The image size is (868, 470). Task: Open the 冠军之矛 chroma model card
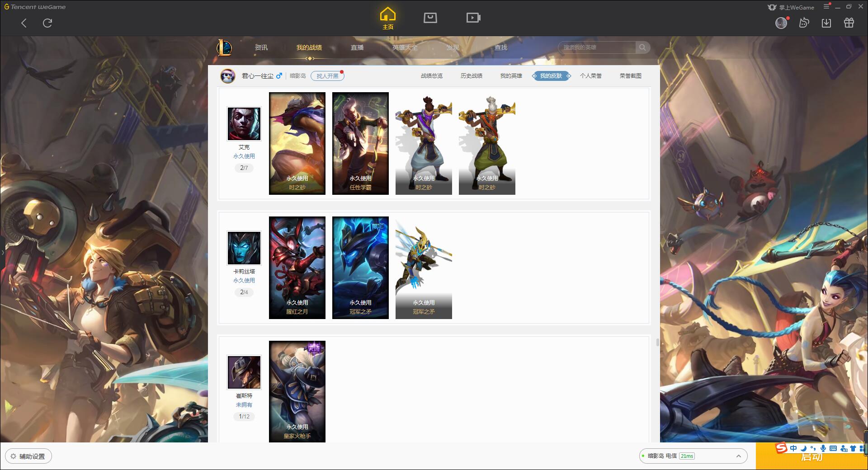coord(424,268)
